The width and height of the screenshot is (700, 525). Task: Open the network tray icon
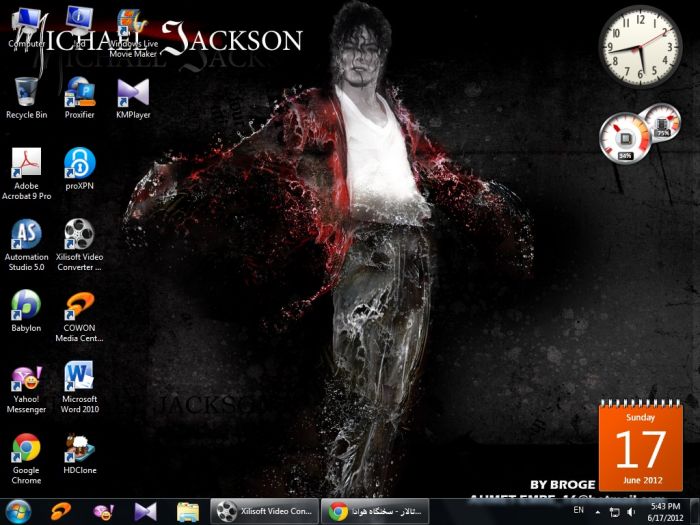coord(615,512)
